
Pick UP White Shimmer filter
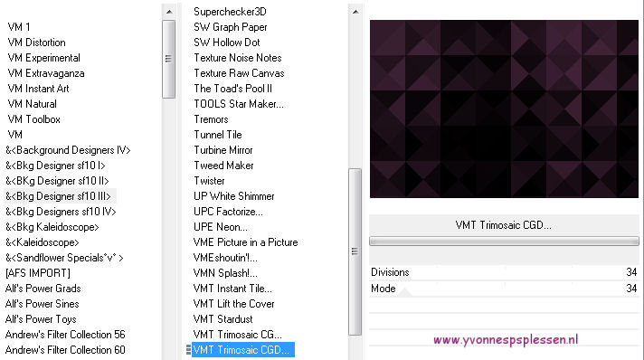[234, 196]
